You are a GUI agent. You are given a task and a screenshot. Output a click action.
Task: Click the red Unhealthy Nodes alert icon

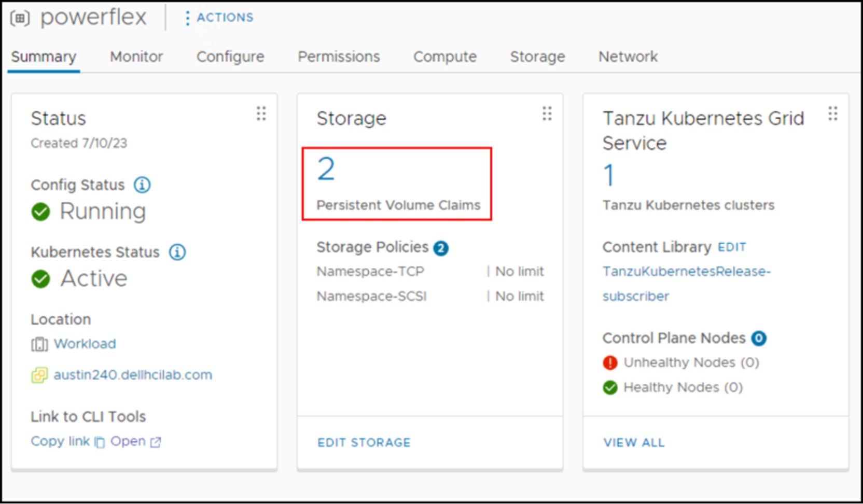click(x=610, y=362)
